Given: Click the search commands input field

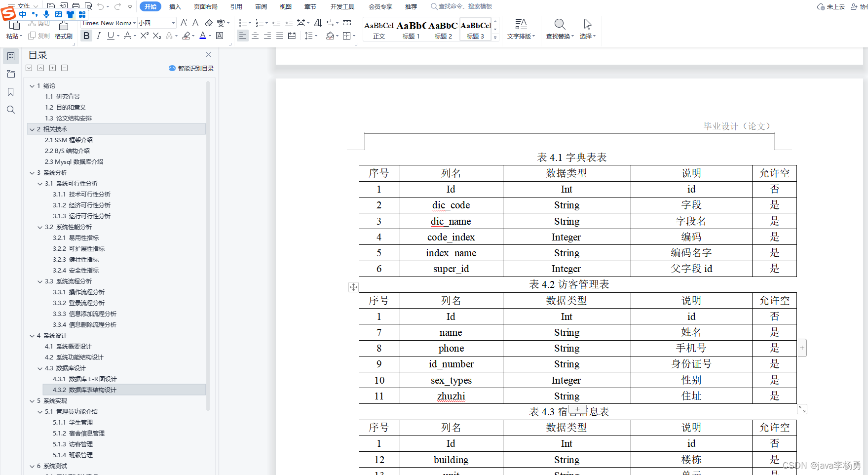Looking at the screenshot, I should point(462,6).
